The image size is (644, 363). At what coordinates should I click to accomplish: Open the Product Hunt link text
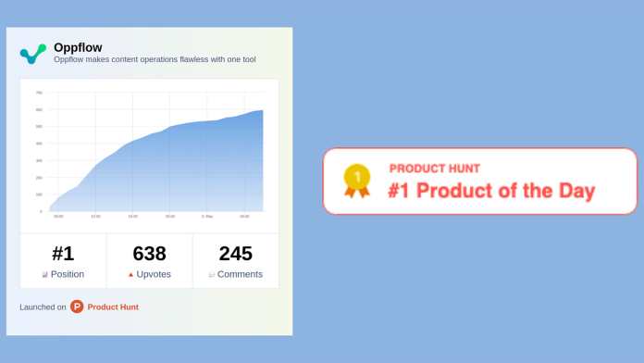pos(113,307)
